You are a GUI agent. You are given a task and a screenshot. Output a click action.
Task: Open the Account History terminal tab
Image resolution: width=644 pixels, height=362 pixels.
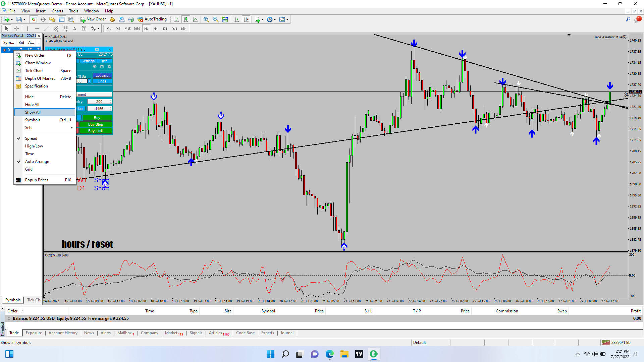pos(63,333)
